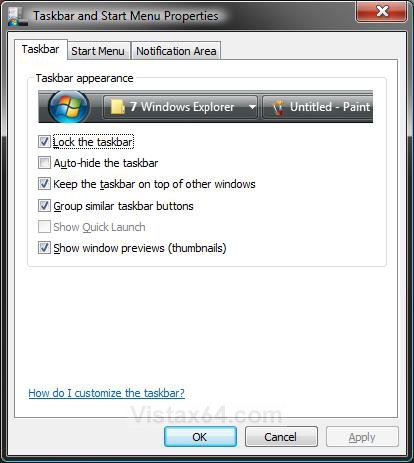Click the Untitled - Paint taskbar preview button
This screenshot has width=414, height=463.
318,107
